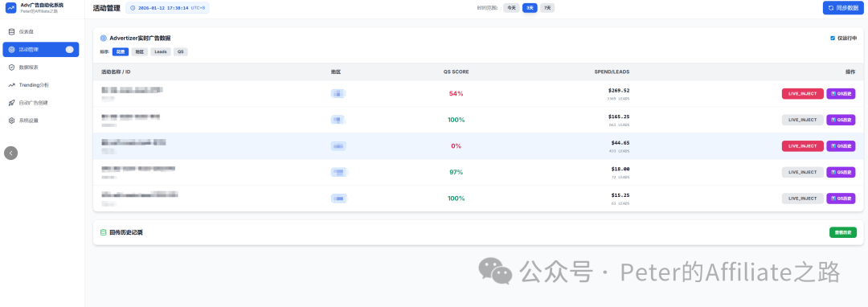Click the app logo icon beside the Adv title

pos(11,8)
